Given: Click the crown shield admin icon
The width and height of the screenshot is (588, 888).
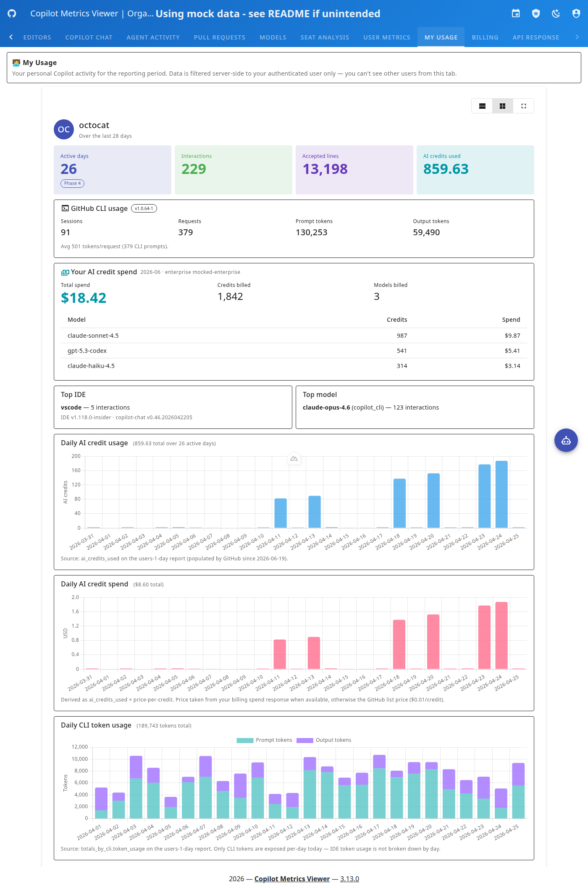Looking at the screenshot, I should 536,13.
